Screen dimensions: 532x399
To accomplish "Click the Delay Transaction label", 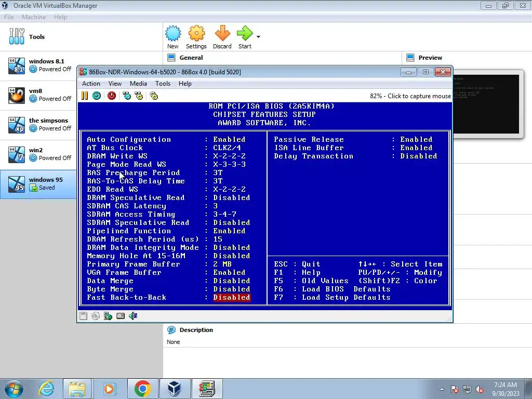I will (313, 156).
